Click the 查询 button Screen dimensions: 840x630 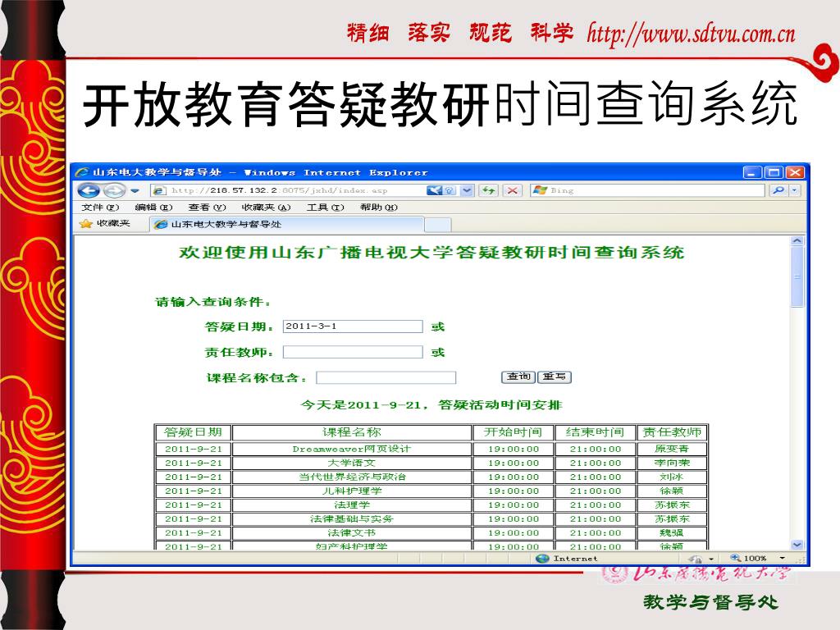tap(518, 377)
